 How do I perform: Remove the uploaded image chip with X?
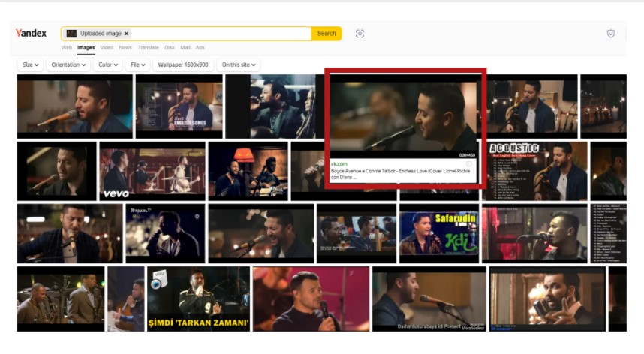[x=126, y=34]
